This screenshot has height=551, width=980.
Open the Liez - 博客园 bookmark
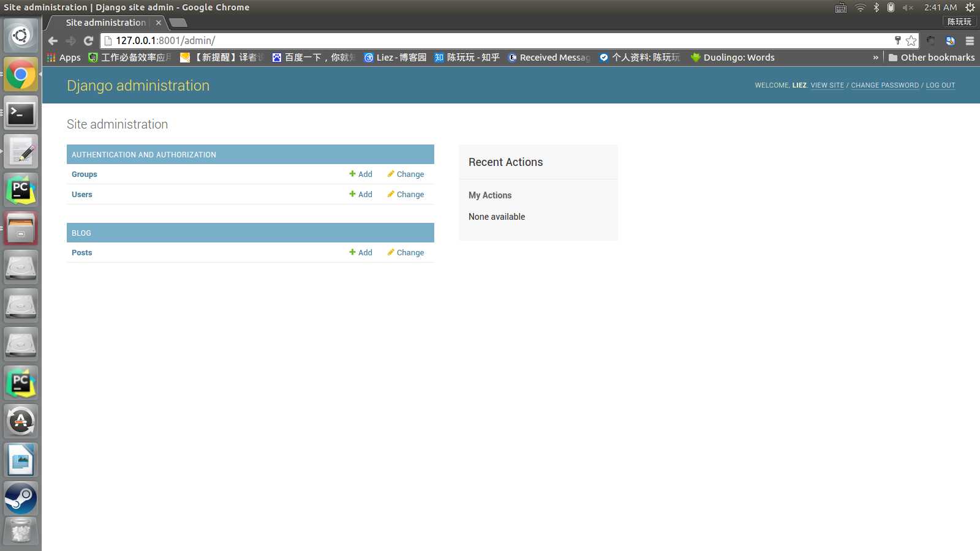click(395, 58)
